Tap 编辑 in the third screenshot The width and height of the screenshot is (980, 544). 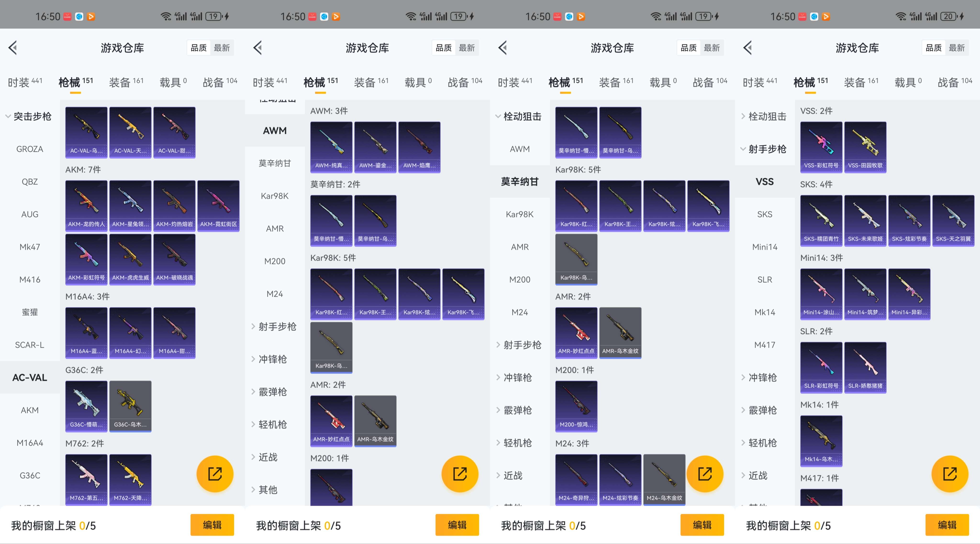point(702,525)
